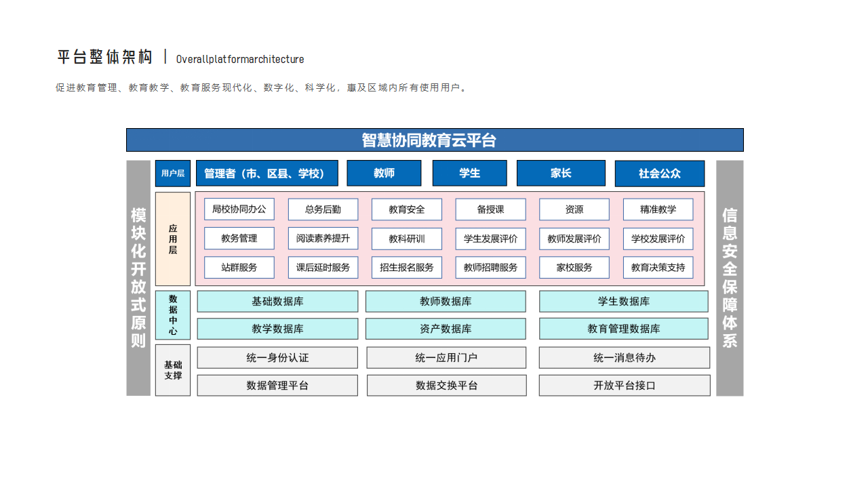This screenshot has width=868, height=488.
Task: Click the 学生发展评价 box
Action: point(490,239)
